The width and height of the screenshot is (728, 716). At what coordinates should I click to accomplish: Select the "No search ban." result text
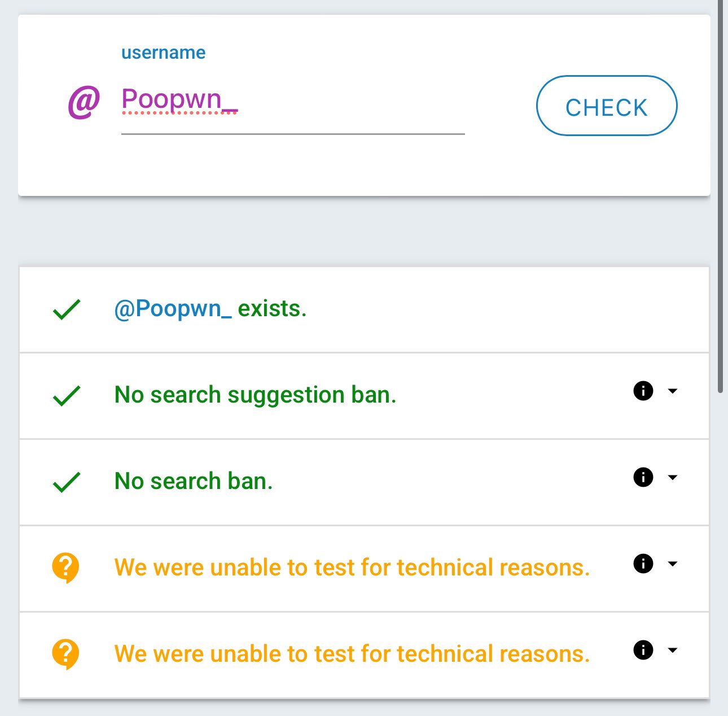[x=193, y=481]
